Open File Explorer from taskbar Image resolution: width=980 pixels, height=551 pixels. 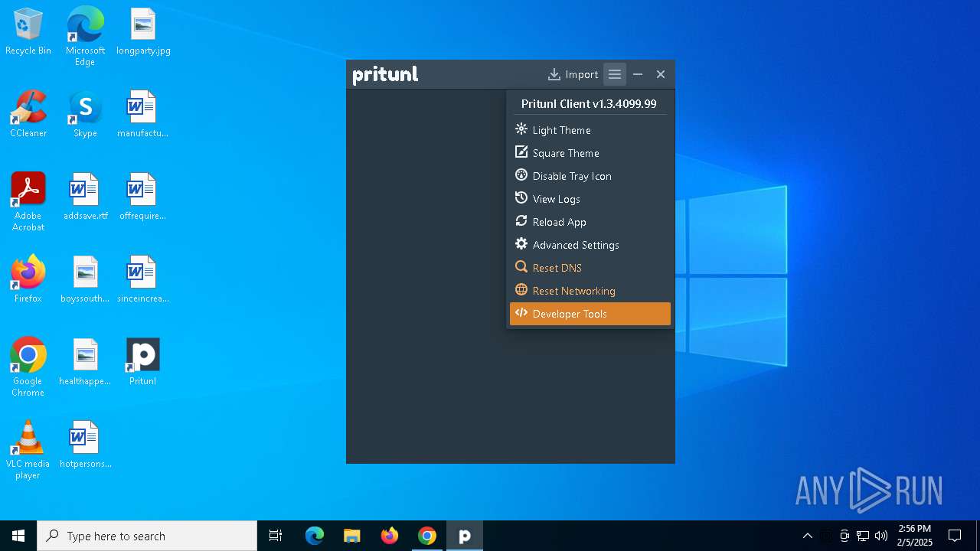click(351, 536)
